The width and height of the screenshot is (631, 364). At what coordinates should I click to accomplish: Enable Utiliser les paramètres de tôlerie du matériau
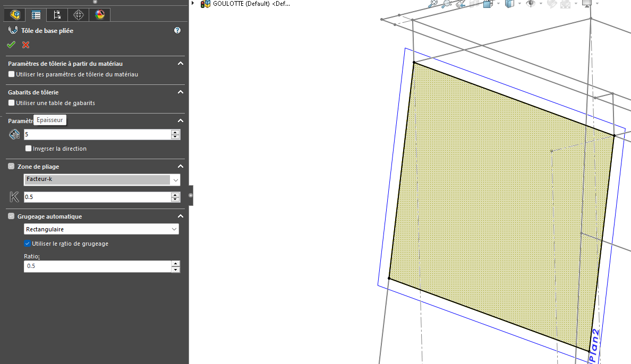pyautogui.click(x=12, y=75)
